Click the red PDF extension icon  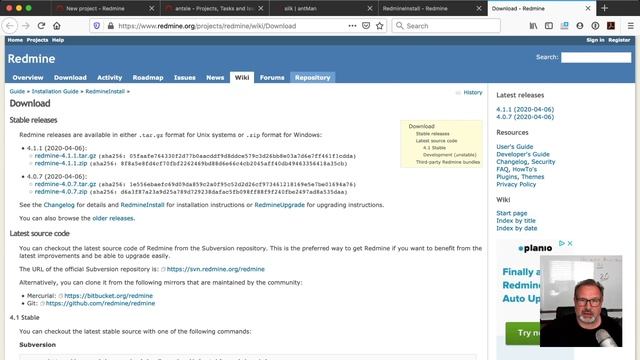[611, 26]
